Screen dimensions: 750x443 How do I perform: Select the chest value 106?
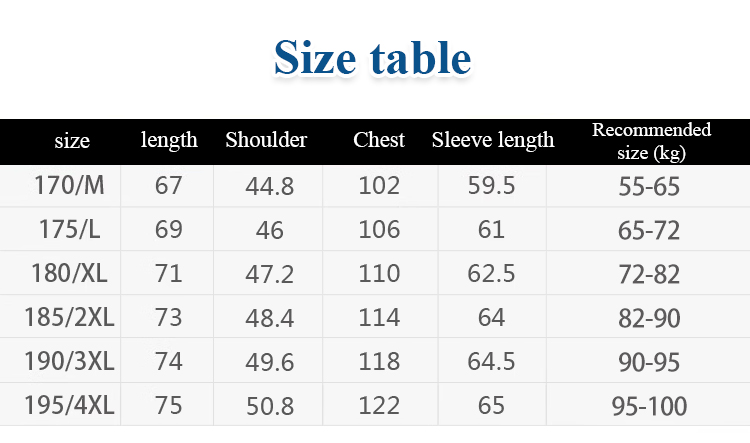point(379,229)
